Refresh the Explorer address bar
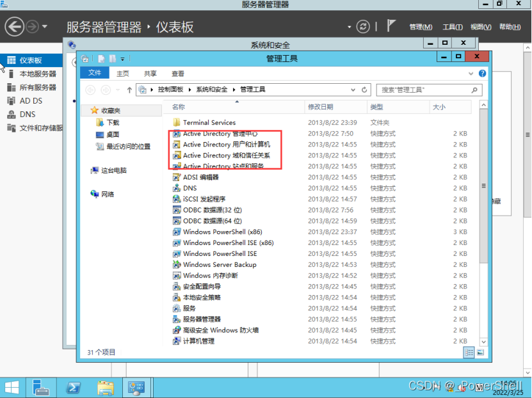The width and height of the screenshot is (532, 398). click(364, 90)
